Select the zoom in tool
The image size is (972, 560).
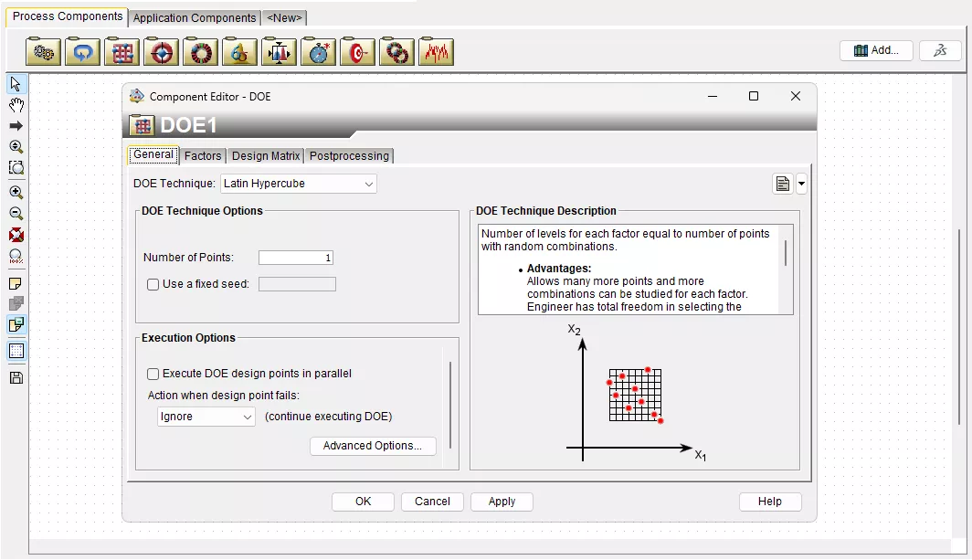(x=15, y=192)
